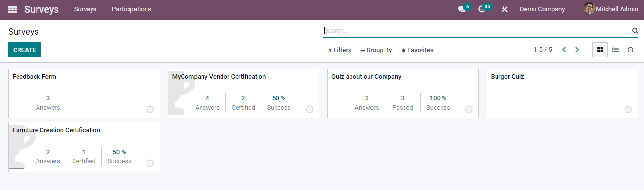Screen dimensions: 644x190
Task: Open the conversations chat icon with badge 6
Action: (x=462, y=9)
